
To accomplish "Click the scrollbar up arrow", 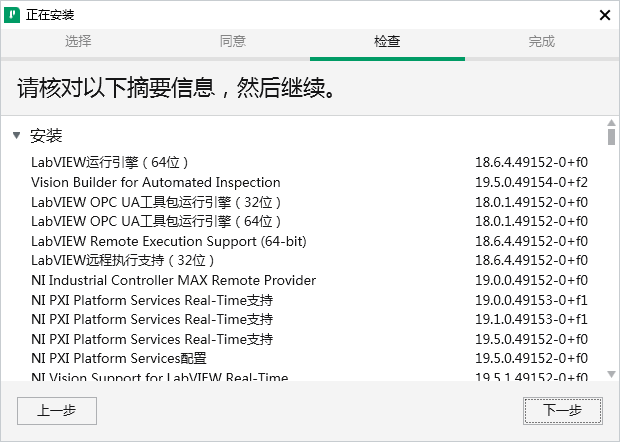I will coord(611,123).
